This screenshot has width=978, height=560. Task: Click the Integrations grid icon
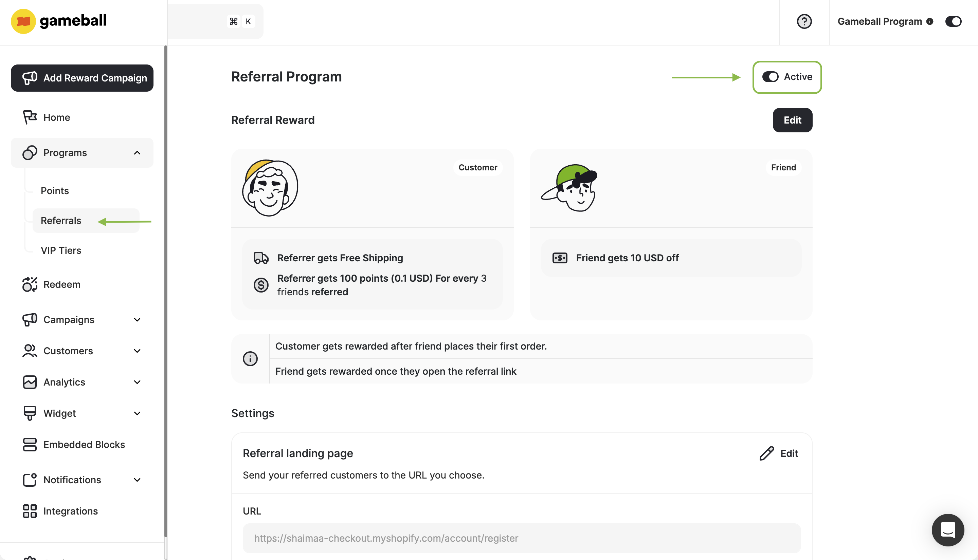tap(29, 511)
